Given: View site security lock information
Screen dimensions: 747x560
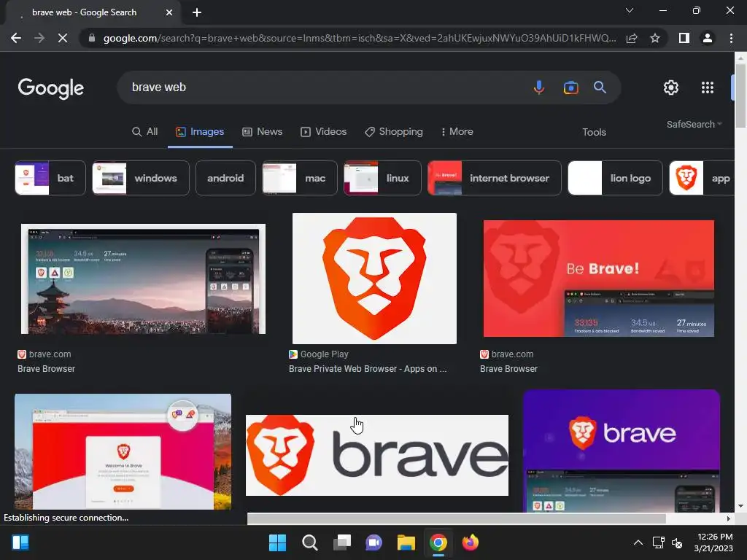Looking at the screenshot, I should tap(92, 38).
